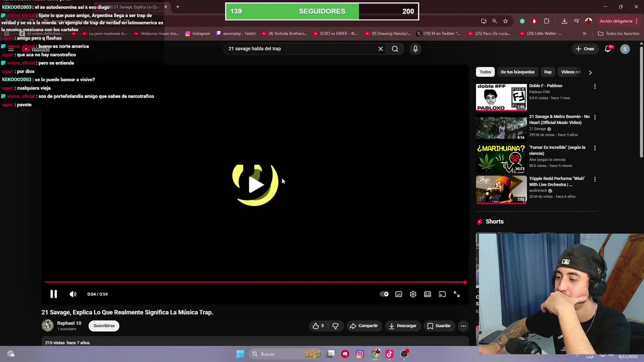The height and width of the screenshot is (362, 644).
Task: Show more filter chips with right arrow
Action: coord(590,72)
